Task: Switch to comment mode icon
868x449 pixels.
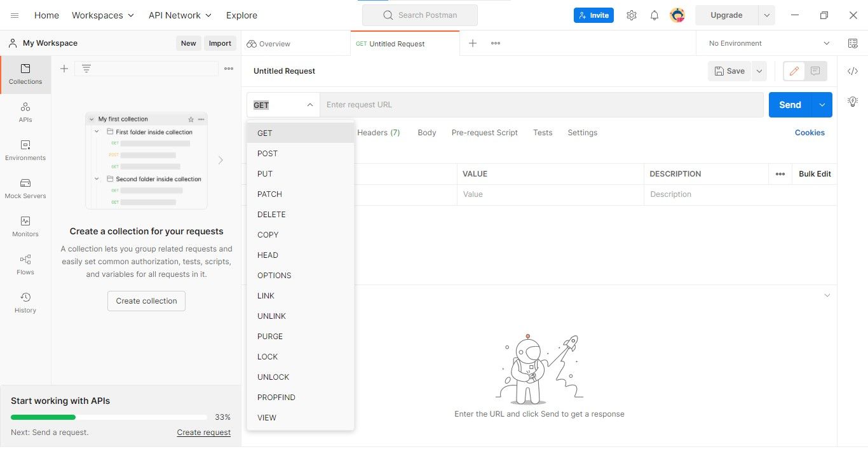Action: point(816,71)
